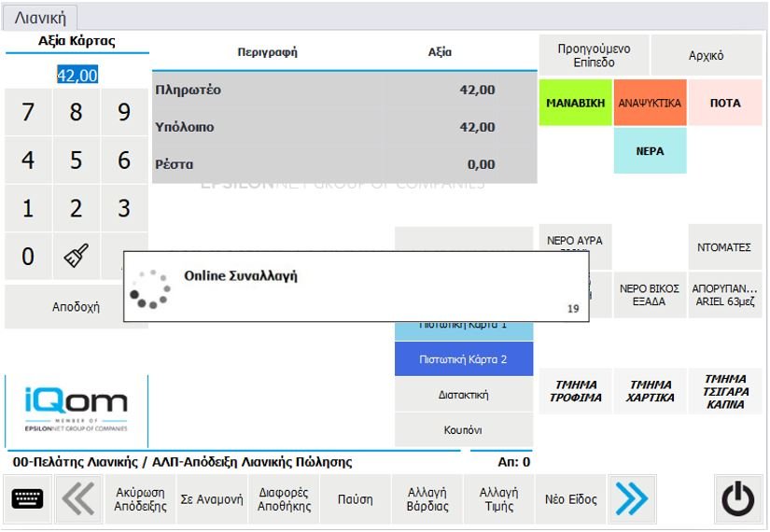Open the orange ΑΝΑΨΥΚΤΙΚΑ category
Screen dimensions: 770x532
point(650,103)
